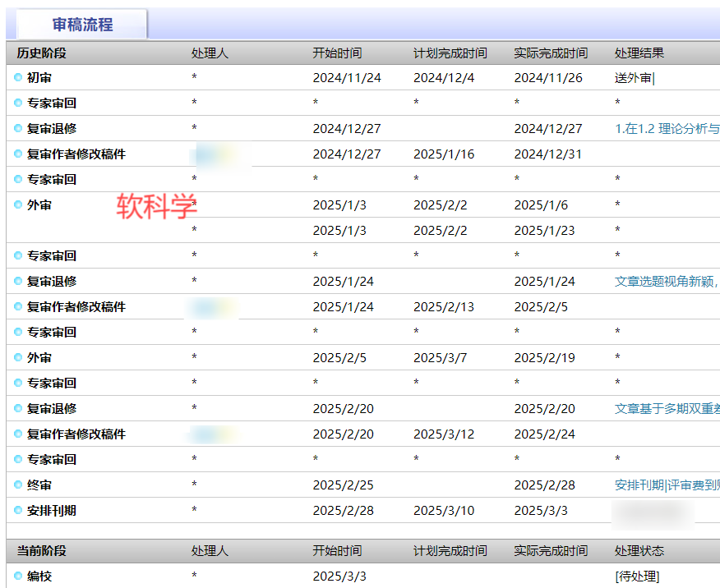Select the date 2024/11/24
Viewport: 720px width, 588px height.
click(x=347, y=78)
